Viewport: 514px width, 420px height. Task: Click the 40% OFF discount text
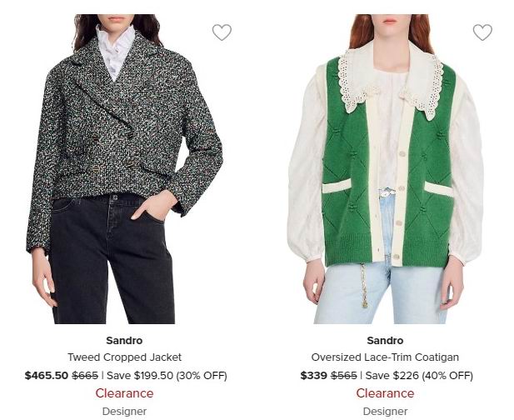coord(447,376)
